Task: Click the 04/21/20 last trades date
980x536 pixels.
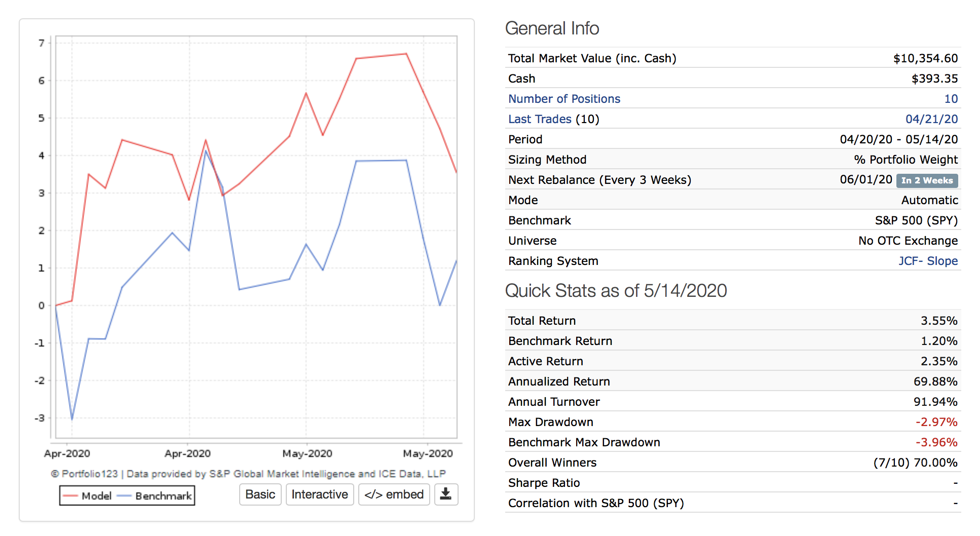Action: [931, 119]
